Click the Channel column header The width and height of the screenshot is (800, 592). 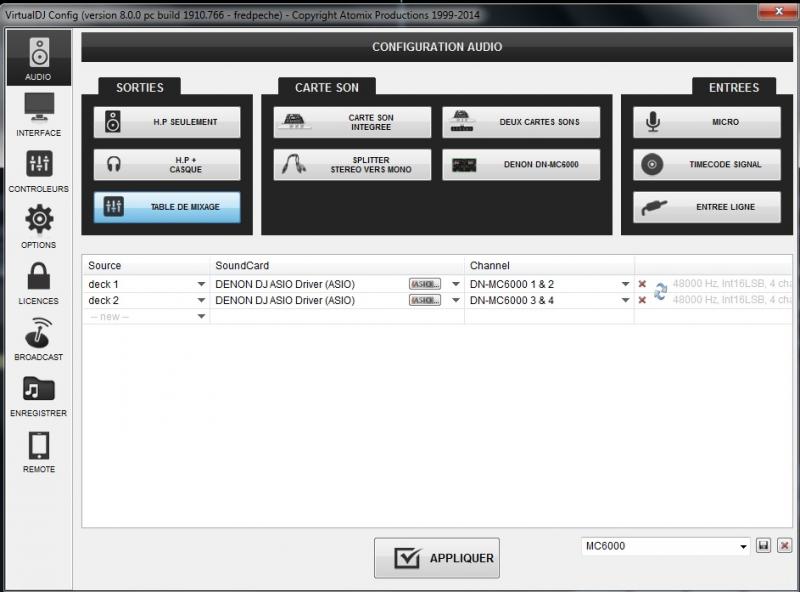[x=549, y=265]
